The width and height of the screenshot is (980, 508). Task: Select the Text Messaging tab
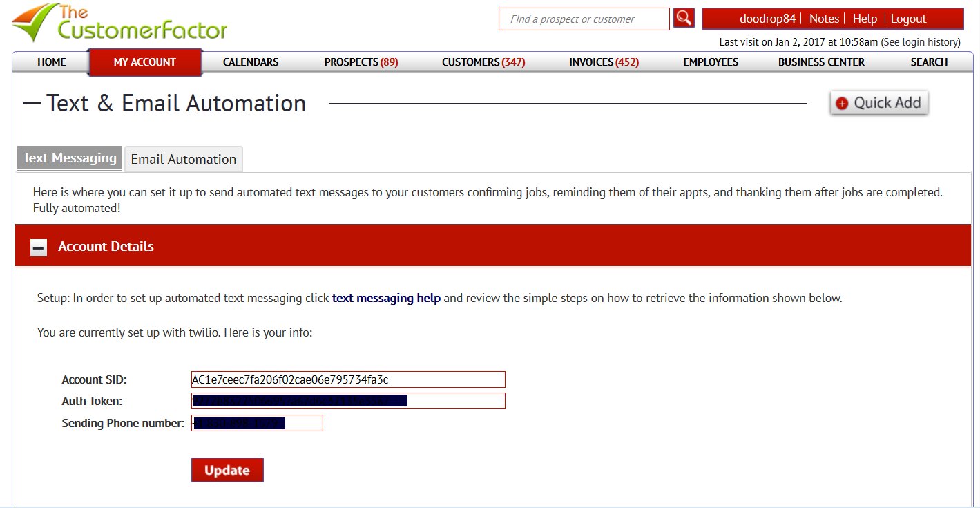(69, 158)
